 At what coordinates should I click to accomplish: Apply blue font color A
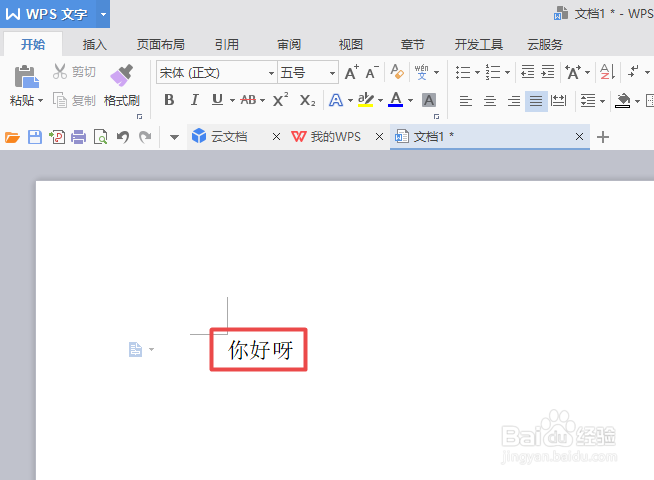coord(395,100)
